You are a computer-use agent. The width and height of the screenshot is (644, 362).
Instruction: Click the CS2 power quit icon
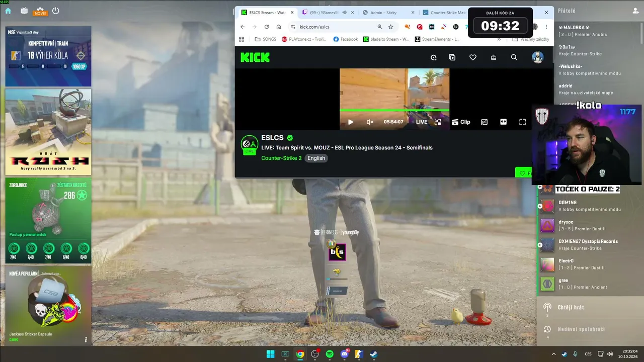tap(56, 11)
